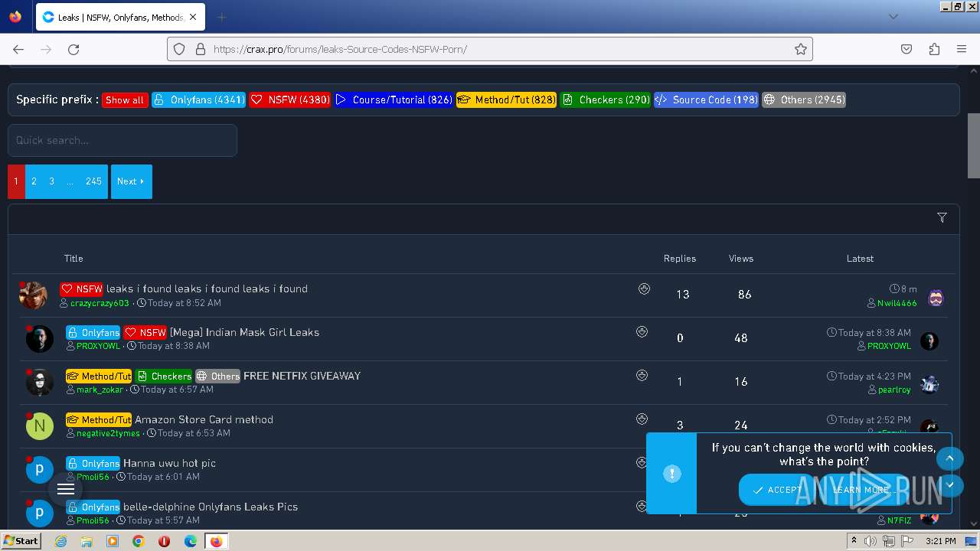Reload the current page
The width and height of the screenshot is (980, 551).
73,49
